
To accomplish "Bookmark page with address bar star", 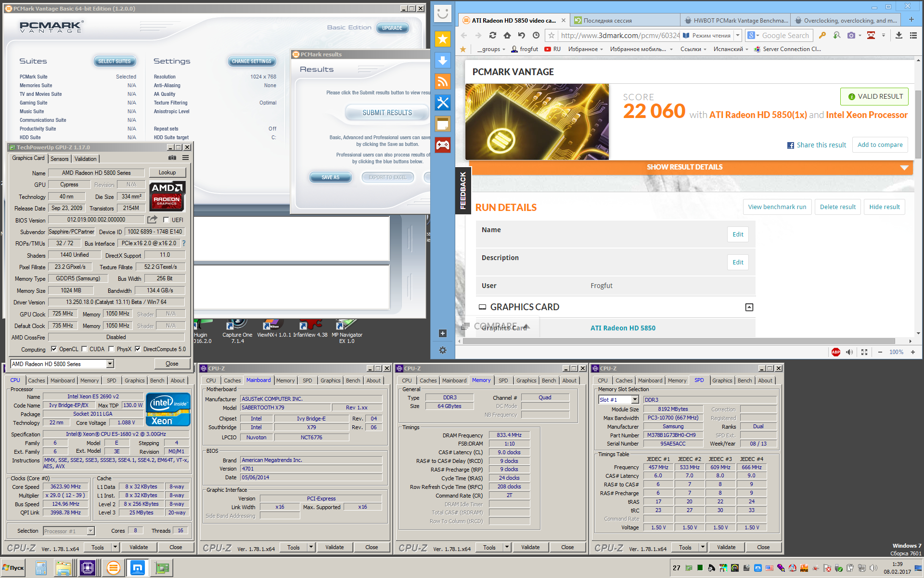I will [552, 35].
